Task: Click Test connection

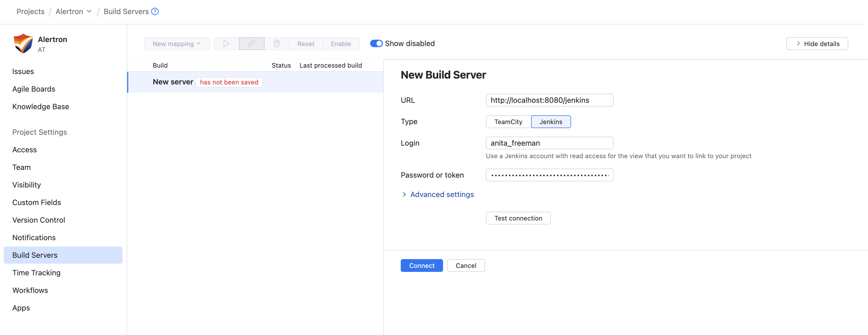Action: [518, 218]
